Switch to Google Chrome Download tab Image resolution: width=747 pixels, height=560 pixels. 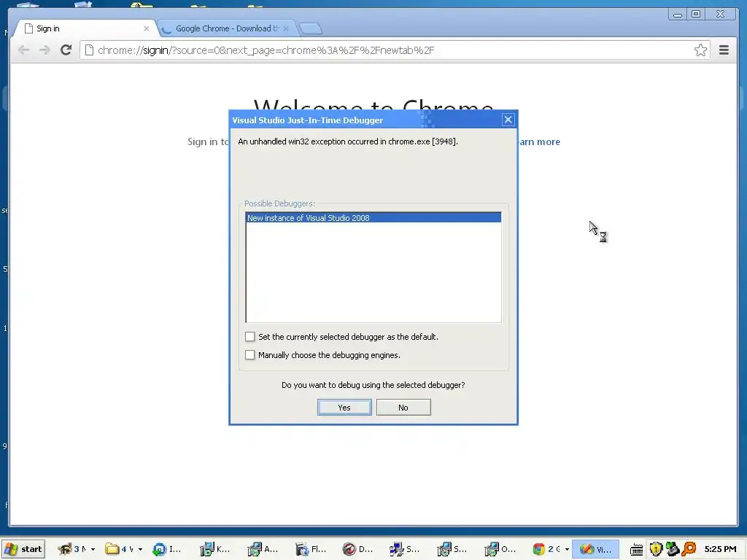click(x=226, y=28)
